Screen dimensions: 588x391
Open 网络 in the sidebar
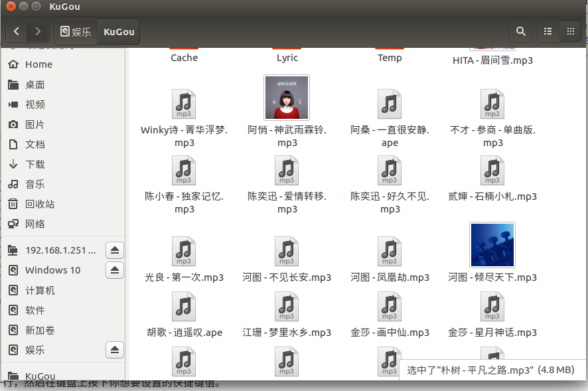pos(62,224)
